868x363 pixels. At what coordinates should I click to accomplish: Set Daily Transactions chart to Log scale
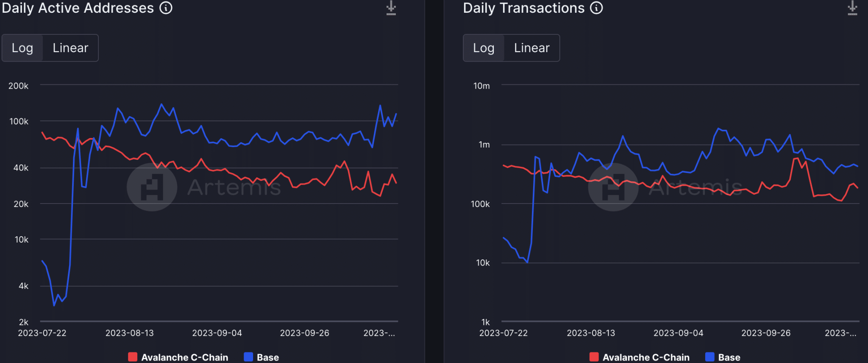[484, 48]
